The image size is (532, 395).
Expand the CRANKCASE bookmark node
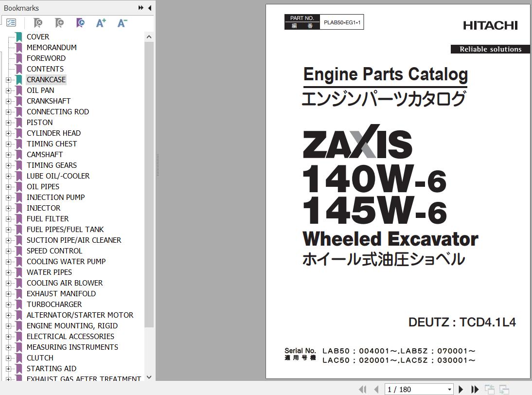tap(8, 80)
